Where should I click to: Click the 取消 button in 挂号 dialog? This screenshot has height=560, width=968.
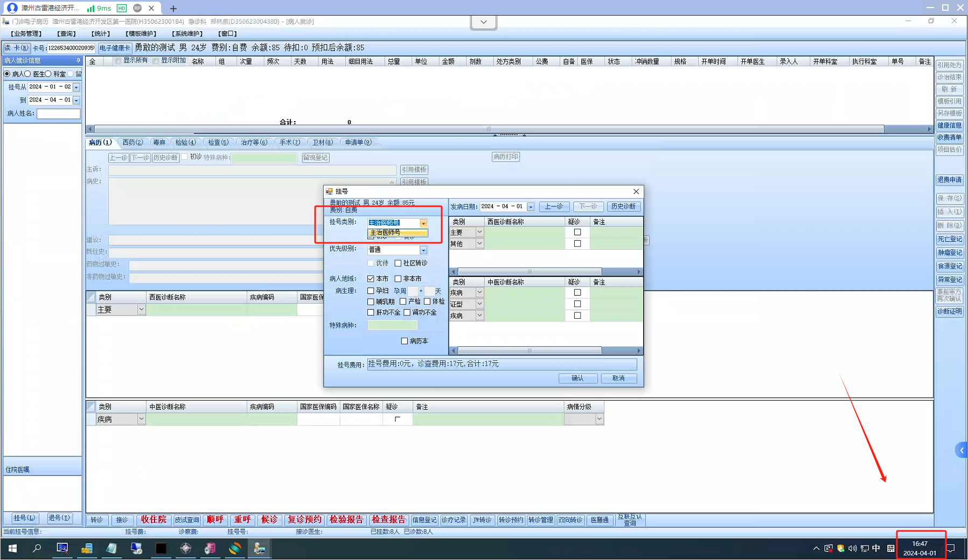point(618,379)
